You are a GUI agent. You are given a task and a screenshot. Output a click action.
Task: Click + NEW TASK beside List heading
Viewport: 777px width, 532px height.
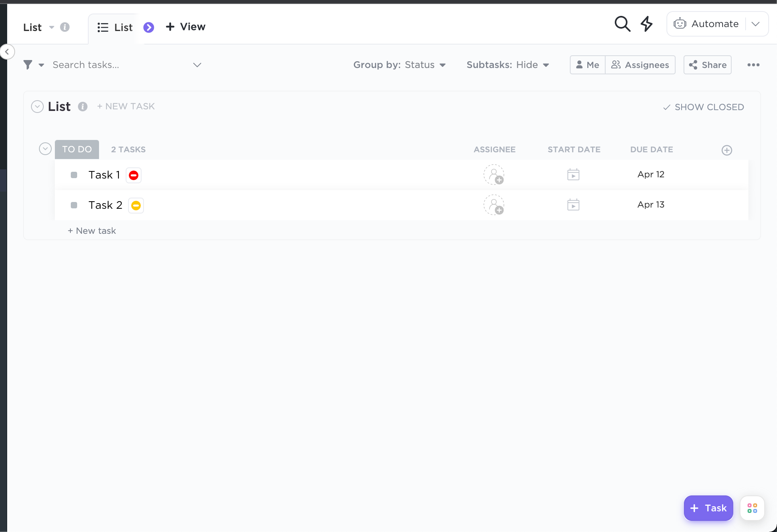click(126, 107)
